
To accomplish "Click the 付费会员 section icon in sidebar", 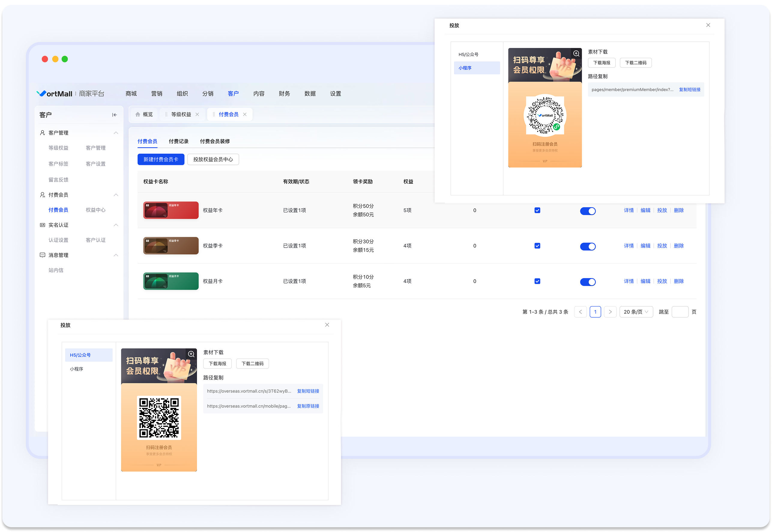I will (42, 195).
